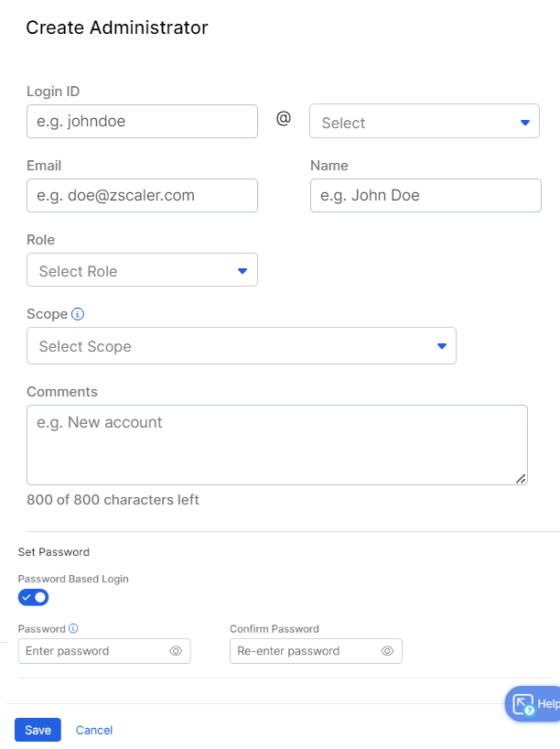The height and width of the screenshot is (749, 560).
Task: Click the chevron on the Select Role field
Action: pos(242,269)
